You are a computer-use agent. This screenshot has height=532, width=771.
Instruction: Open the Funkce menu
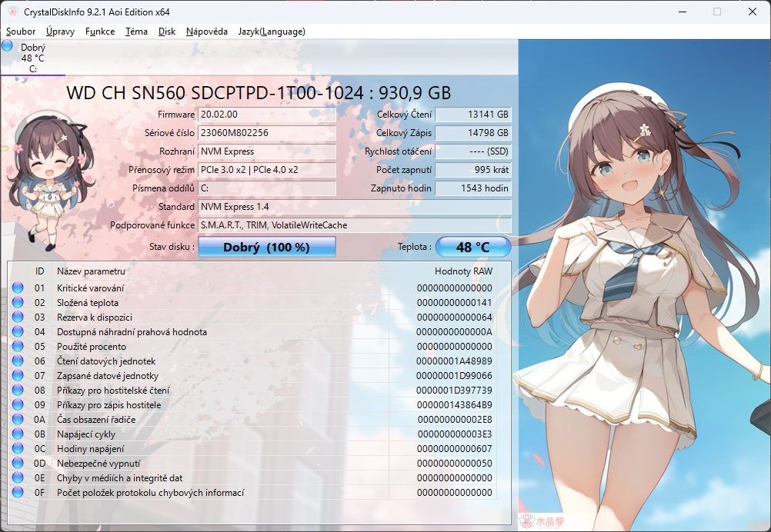[99, 32]
